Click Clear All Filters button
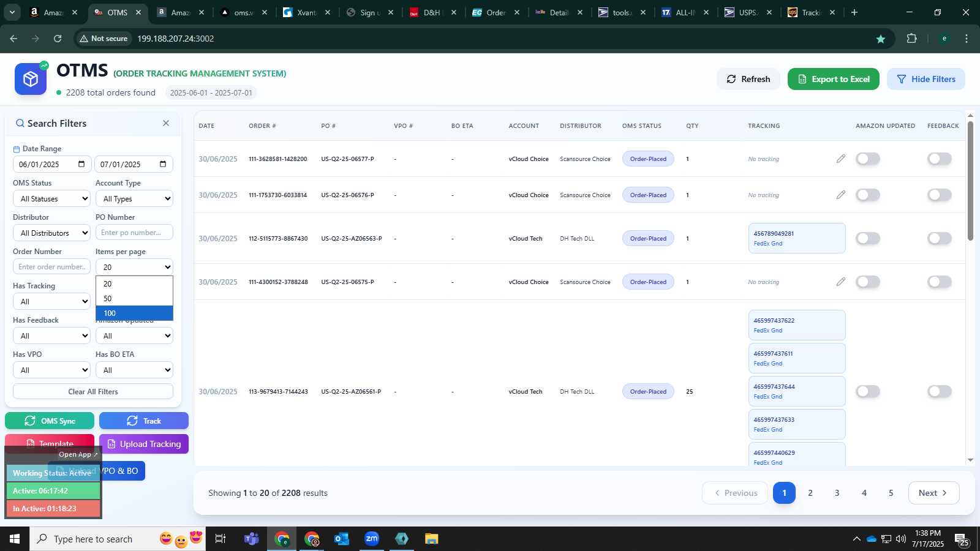The height and width of the screenshot is (551, 980). click(x=93, y=391)
